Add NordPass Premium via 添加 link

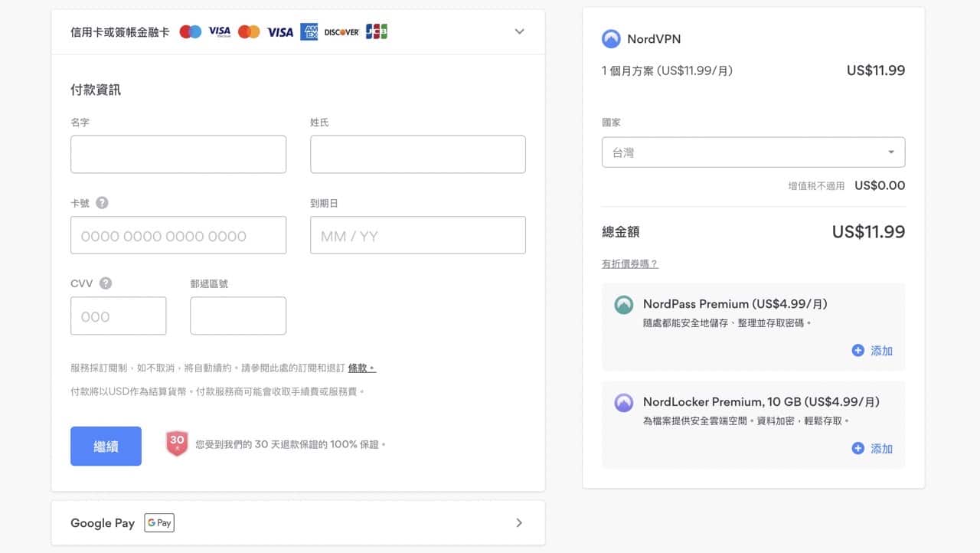pos(882,350)
